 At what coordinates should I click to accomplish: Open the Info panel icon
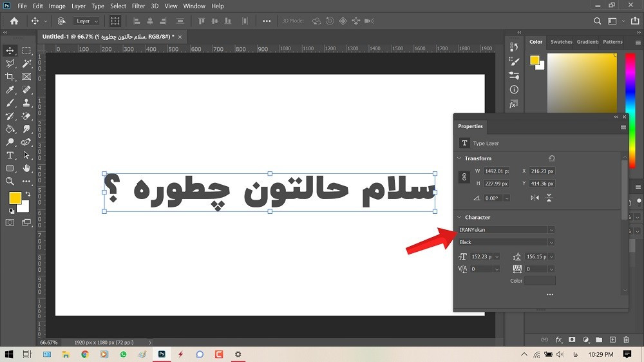click(x=514, y=90)
